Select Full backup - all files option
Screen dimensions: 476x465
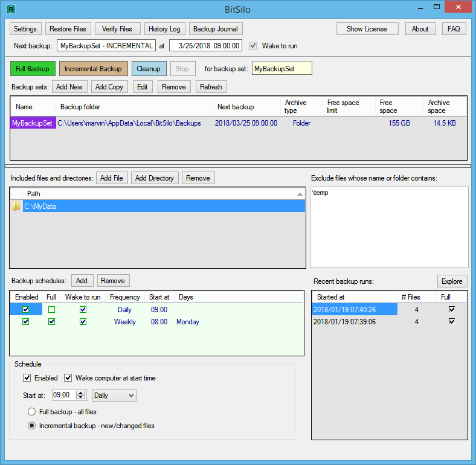point(32,412)
